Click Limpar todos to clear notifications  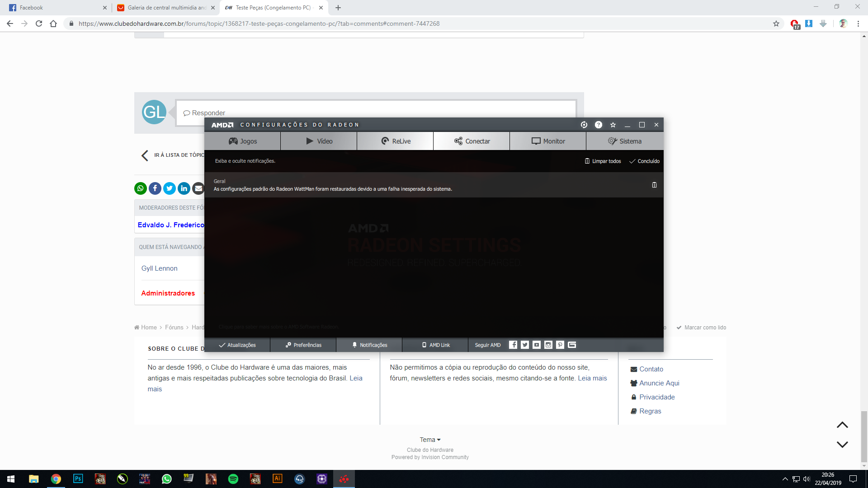click(603, 161)
